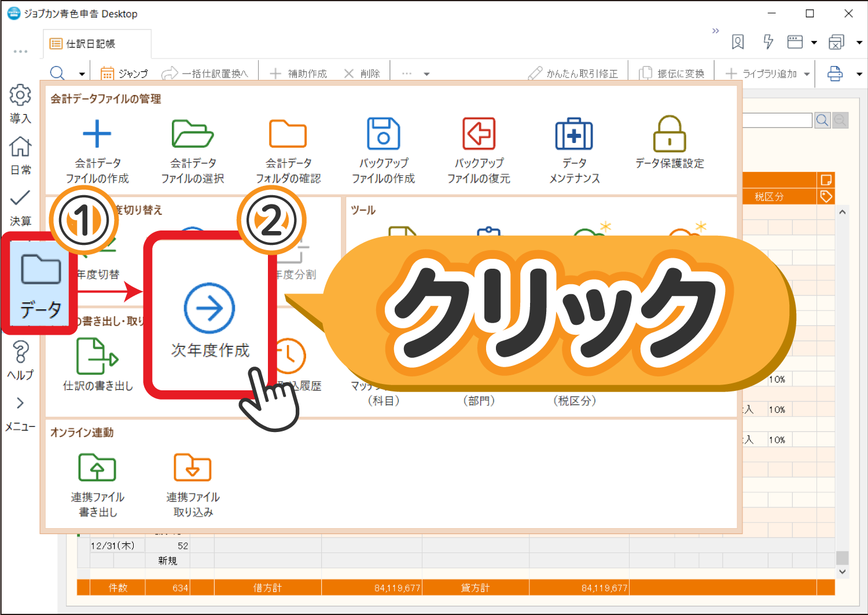This screenshot has height=615, width=868.
Task: Click 12/31(木) date cell
Action: [x=117, y=546]
